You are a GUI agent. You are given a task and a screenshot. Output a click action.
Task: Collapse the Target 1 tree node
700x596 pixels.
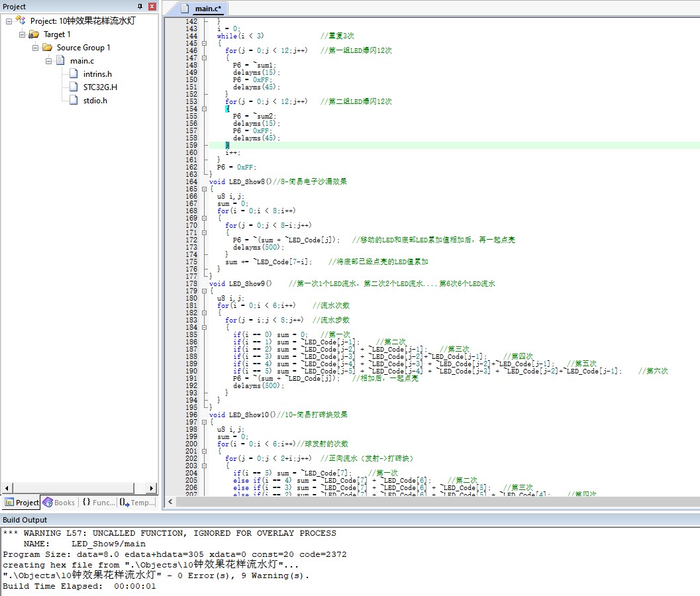point(22,34)
